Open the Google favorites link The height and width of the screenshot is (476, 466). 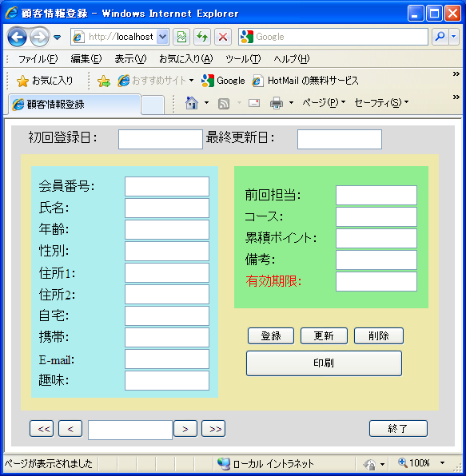pyautogui.click(x=223, y=81)
